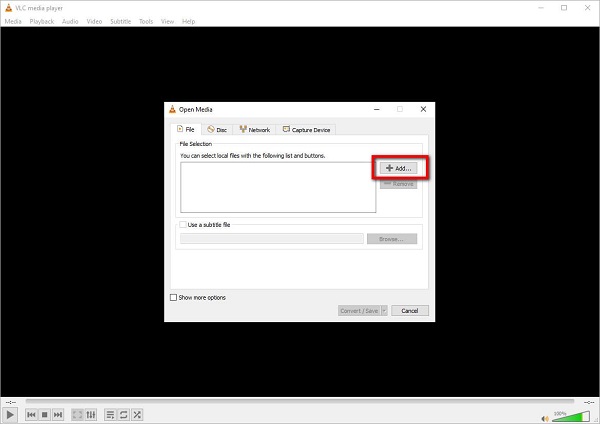Open the Video menu
Viewport: 600px width, 424px height.
click(94, 21)
